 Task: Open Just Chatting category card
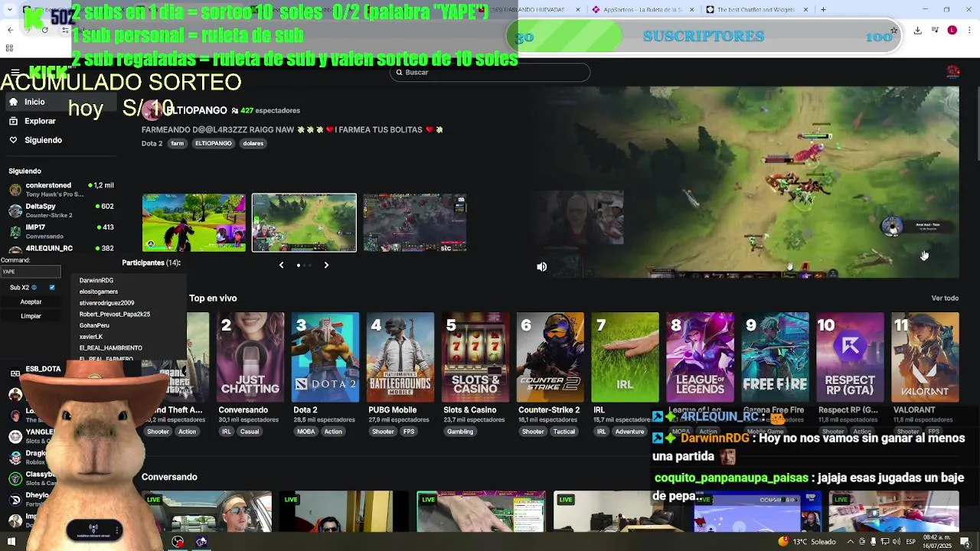click(250, 357)
